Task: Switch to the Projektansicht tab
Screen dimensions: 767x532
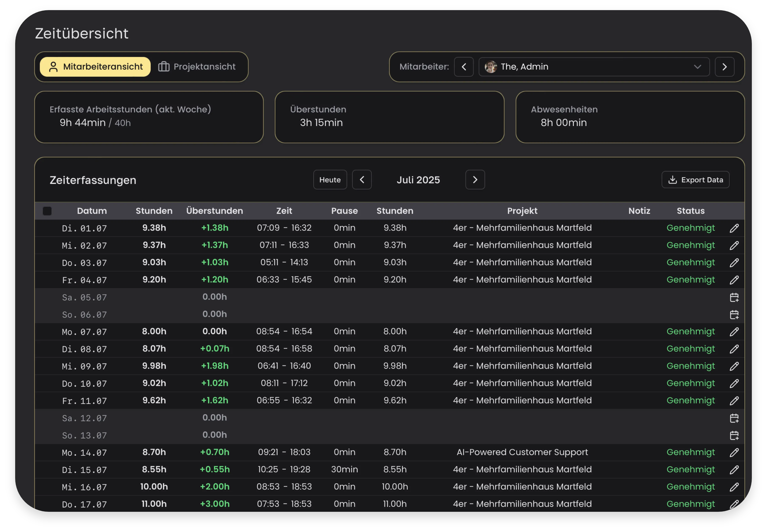Action: (x=197, y=67)
